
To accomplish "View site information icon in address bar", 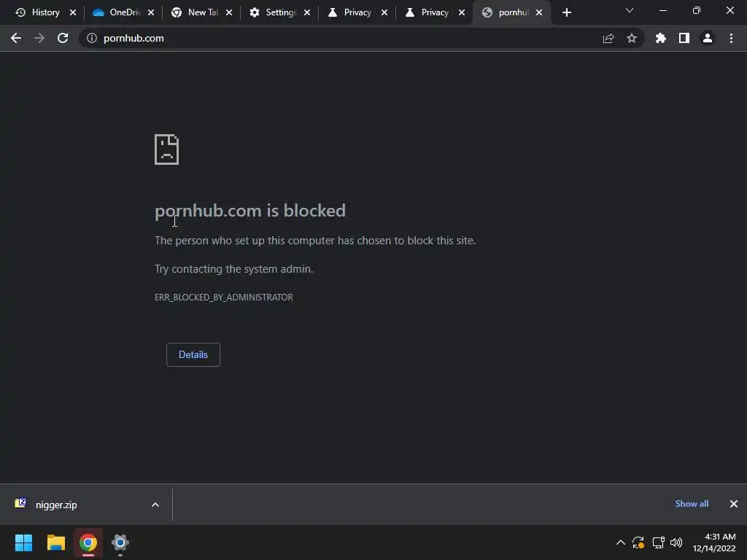I will 91,38.
